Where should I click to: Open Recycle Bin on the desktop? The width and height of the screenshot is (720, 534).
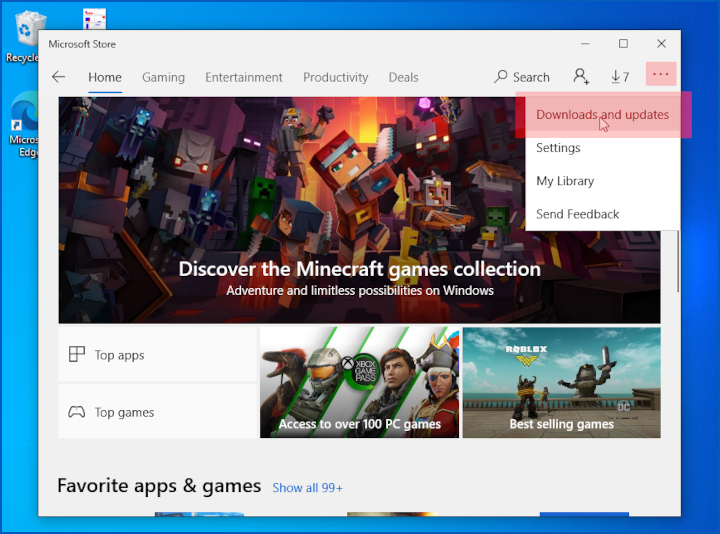click(x=22, y=38)
